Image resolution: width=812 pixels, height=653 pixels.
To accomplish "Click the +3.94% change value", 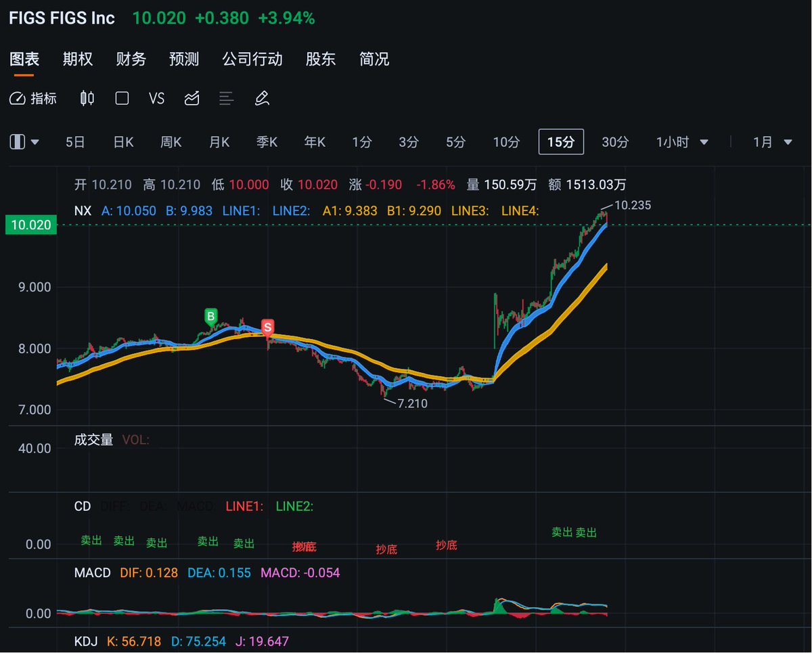I will coord(286,18).
